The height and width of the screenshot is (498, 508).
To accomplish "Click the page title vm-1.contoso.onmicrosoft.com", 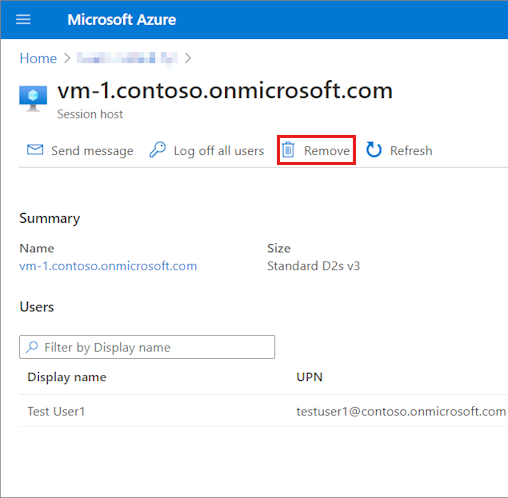I will [x=225, y=90].
